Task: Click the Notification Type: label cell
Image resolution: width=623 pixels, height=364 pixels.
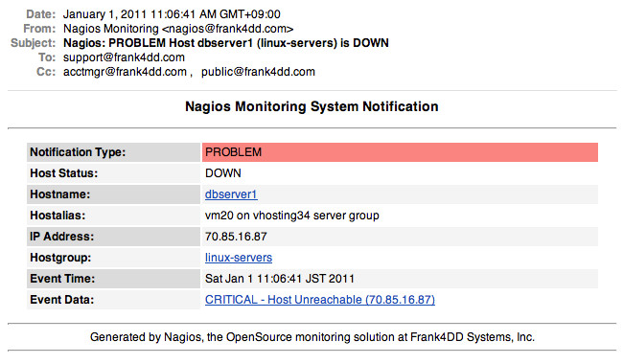Action: click(x=113, y=152)
